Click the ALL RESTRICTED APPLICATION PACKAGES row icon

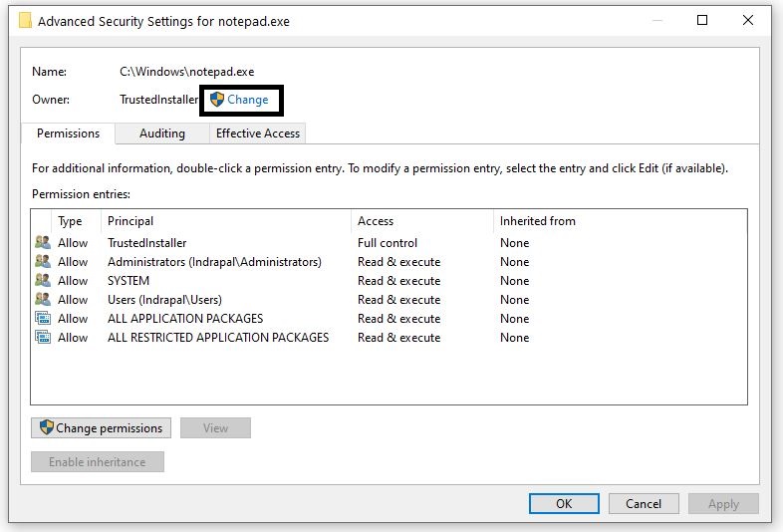tap(43, 338)
